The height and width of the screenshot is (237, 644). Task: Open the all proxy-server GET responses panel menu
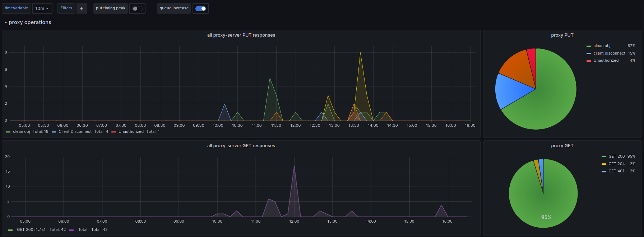point(241,146)
